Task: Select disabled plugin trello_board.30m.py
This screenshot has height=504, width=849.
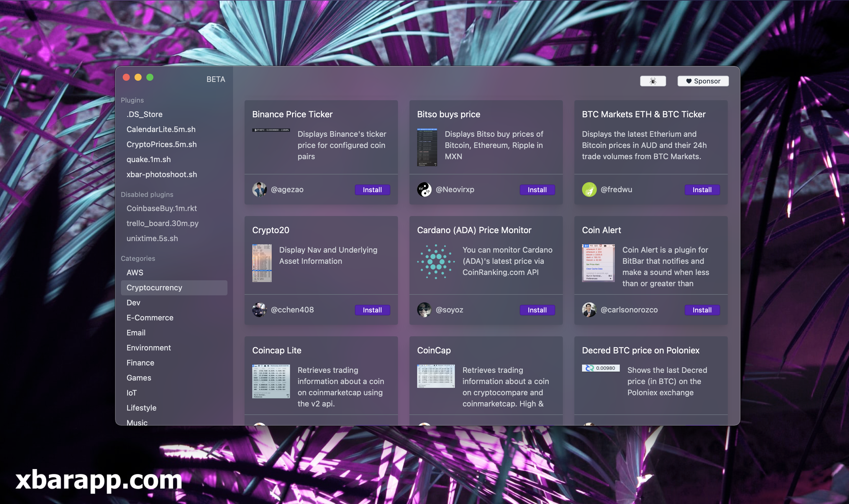Action: point(174,223)
